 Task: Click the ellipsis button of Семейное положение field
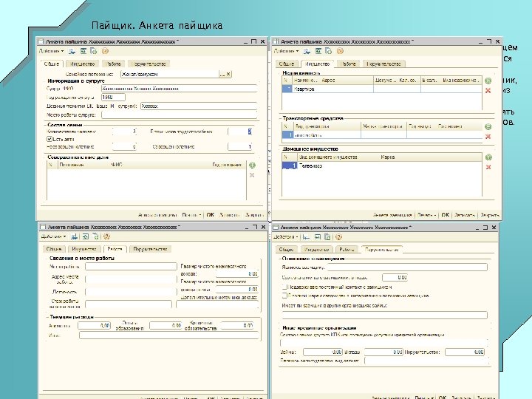coord(222,74)
